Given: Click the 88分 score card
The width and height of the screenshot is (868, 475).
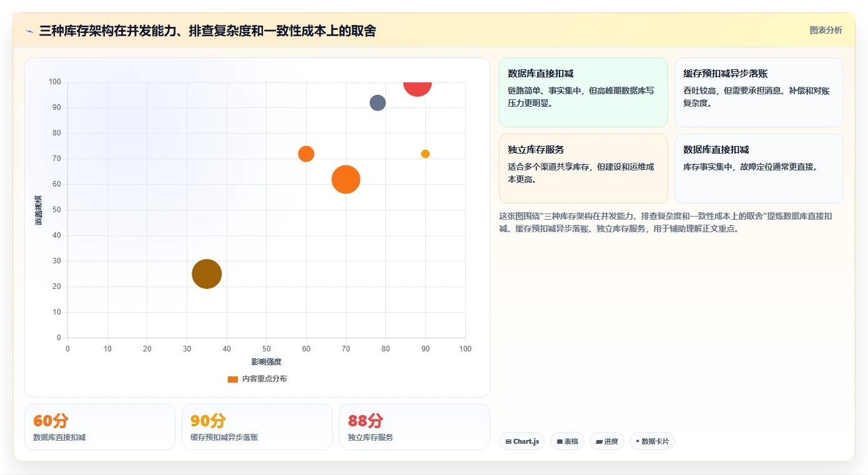Looking at the screenshot, I should point(415,427).
